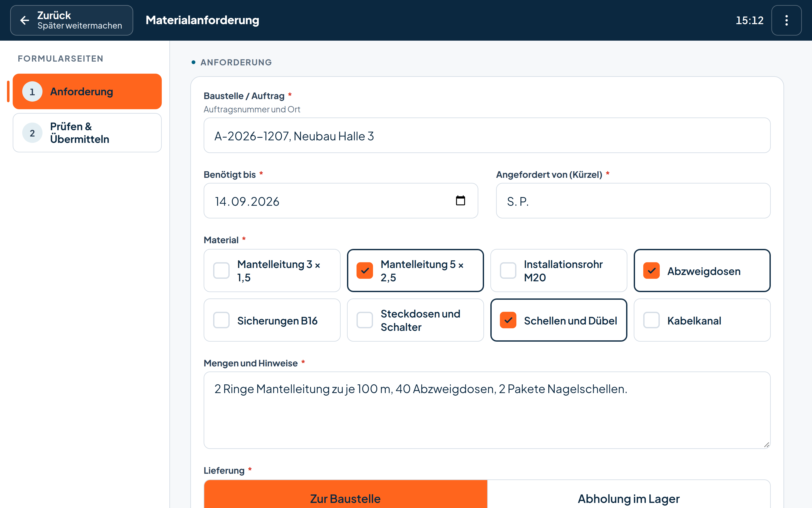Open Prüfen & Übermitteln page
This screenshot has height=508, width=812.
[x=87, y=133]
